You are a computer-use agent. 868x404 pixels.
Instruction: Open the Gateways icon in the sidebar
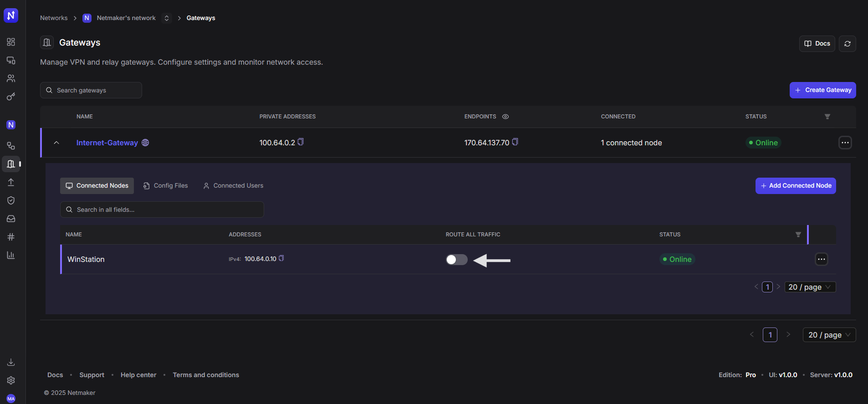(11, 164)
